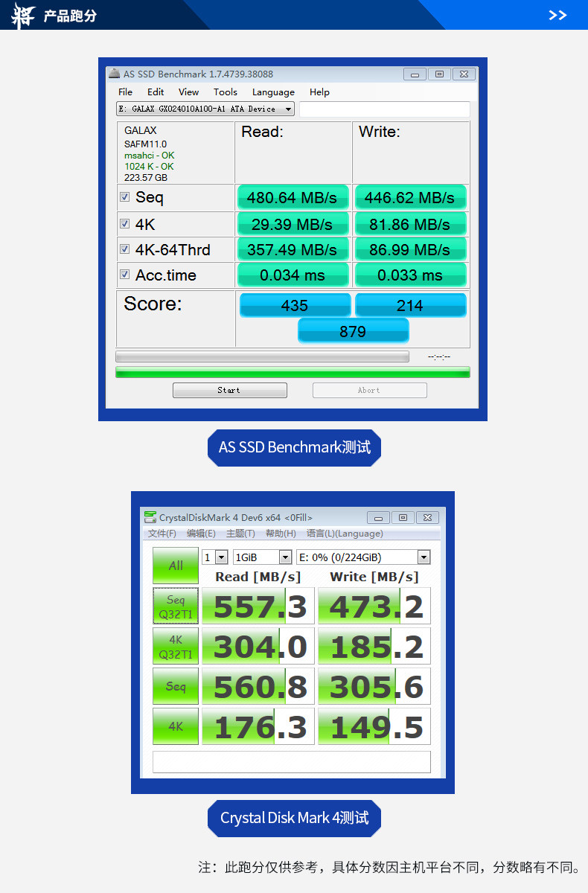The width and height of the screenshot is (588, 893).
Task: Close the AS SSD Benchmark window
Action: (x=464, y=74)
